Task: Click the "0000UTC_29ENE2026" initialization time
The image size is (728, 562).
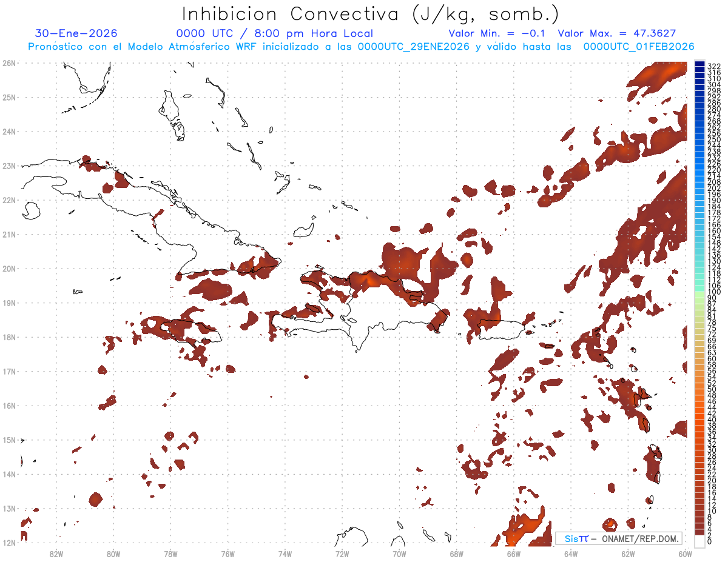Action: click(413, 47)
